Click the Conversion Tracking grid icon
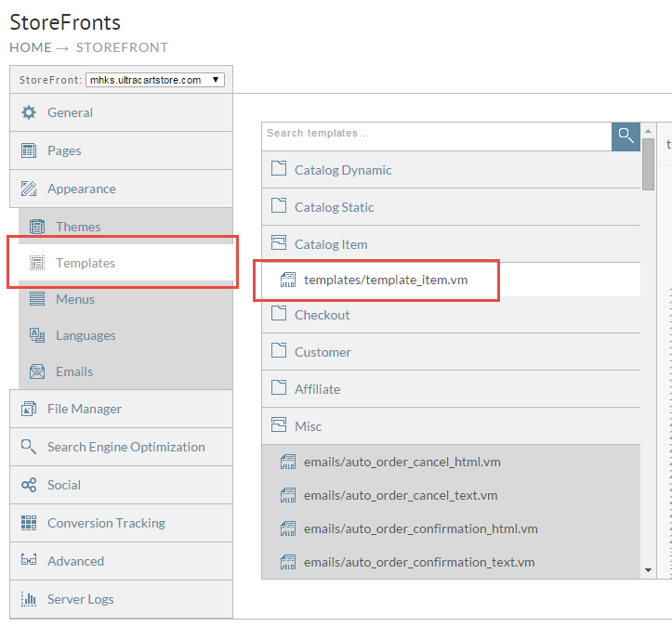Screen dimensions: 672x626 pos(29,523)
